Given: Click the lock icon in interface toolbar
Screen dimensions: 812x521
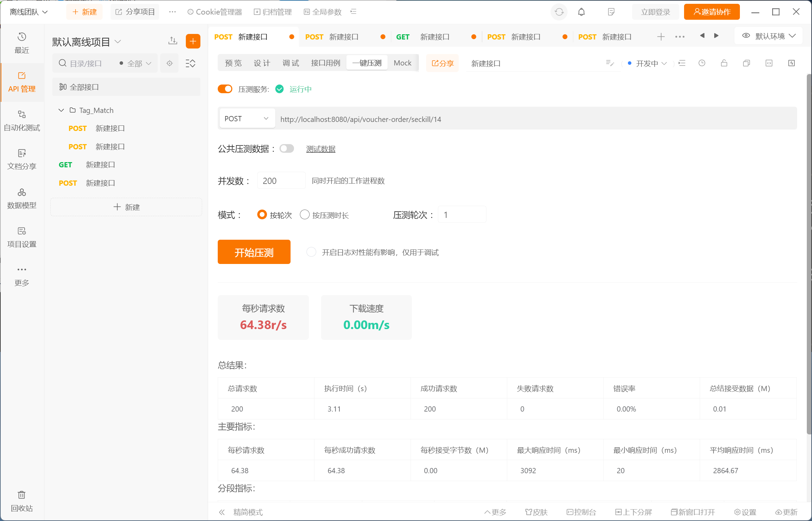Looking at the screenshot, I should 724,63.
